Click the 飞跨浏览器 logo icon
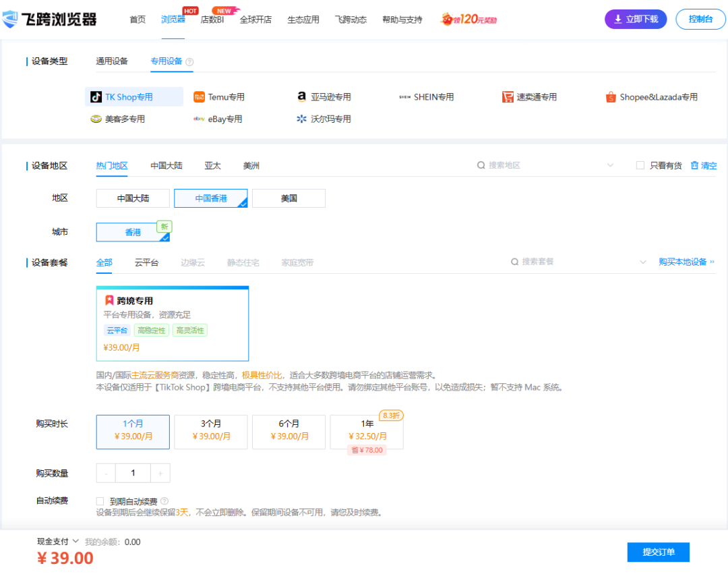 (9, 19)
